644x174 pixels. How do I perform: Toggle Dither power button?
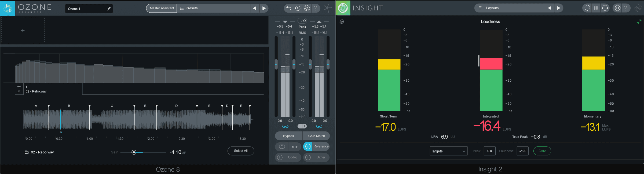(x=308, y=157)
